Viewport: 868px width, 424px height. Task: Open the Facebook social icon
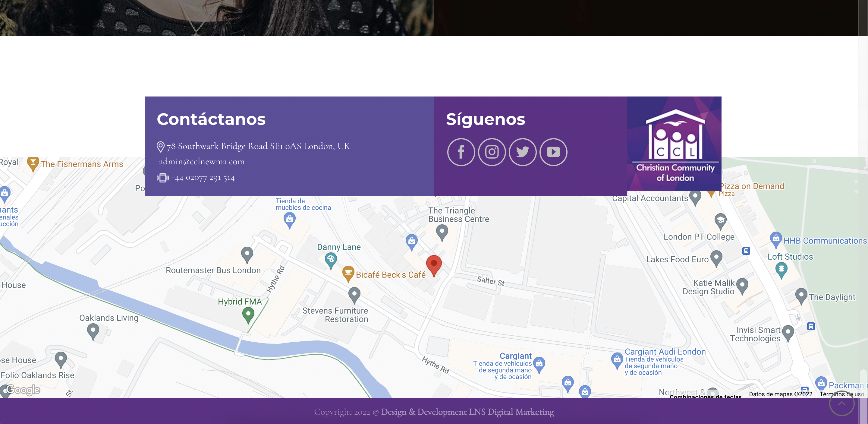pos(461,152)
